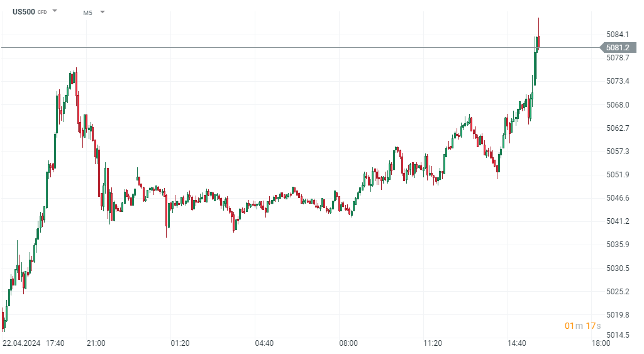Viewport: 644px width, 354px height.
Task: Click the 01:20 time axis label
Action: 180,343
